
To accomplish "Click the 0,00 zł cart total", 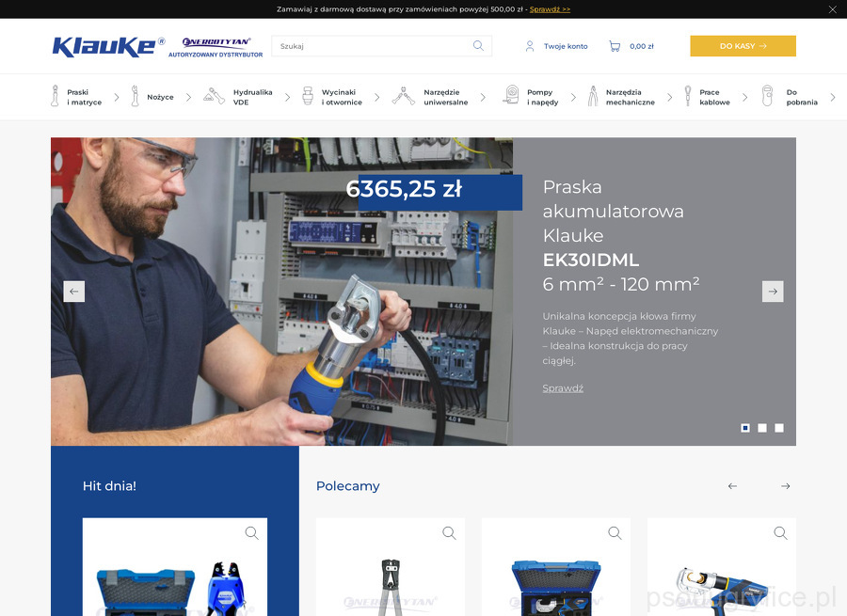I will 641,46.
